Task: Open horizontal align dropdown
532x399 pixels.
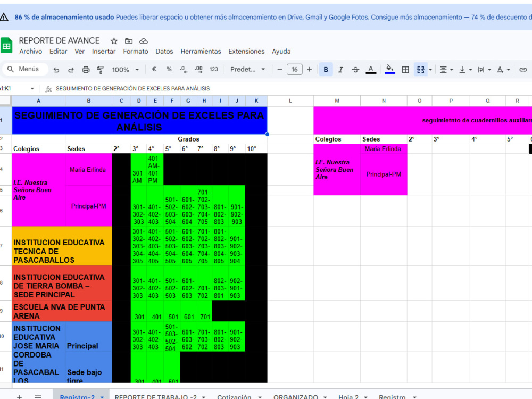Action: click(x=446, y=70)
